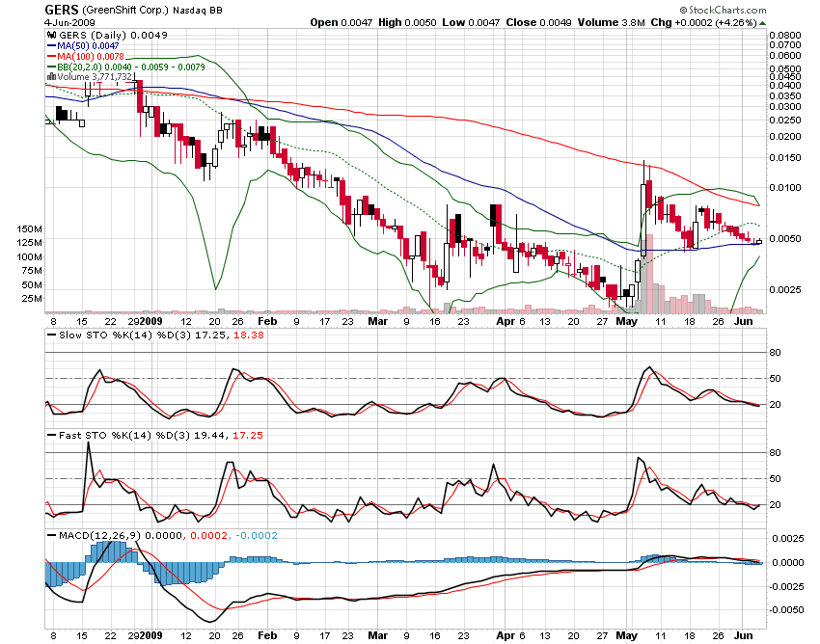Click "May" on the date axis below the price chart
This screenshot has width=820, height=644.
tap(626, 321)
